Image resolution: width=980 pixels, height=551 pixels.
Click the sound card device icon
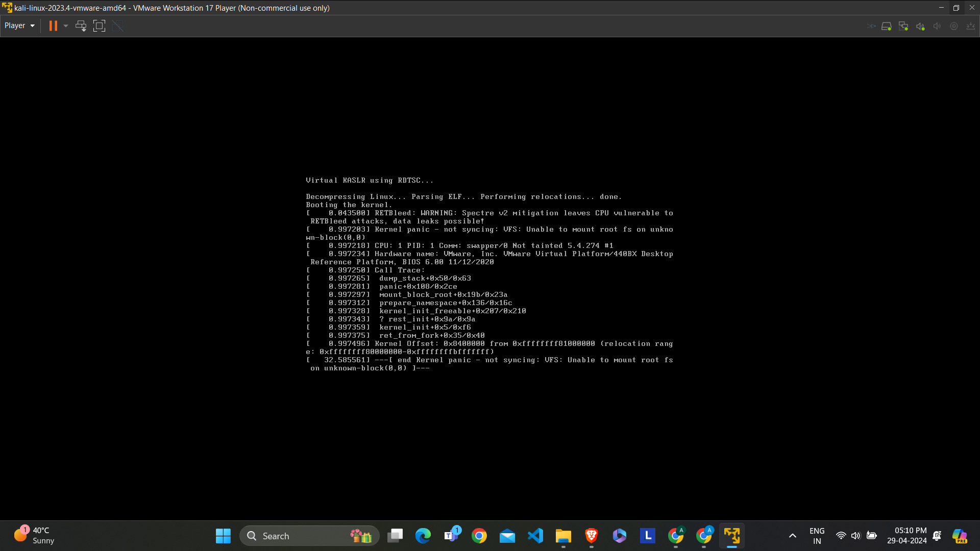pyautogui.click(x=920, y=26)
